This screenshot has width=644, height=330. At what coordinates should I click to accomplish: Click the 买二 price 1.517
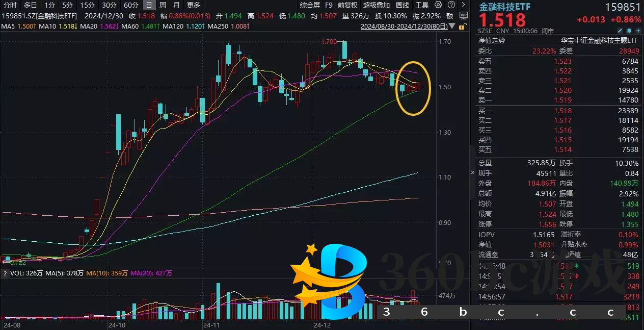pos(562,120)
